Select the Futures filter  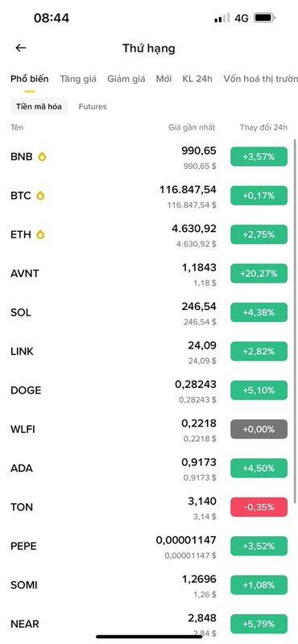tap(93, 107)
